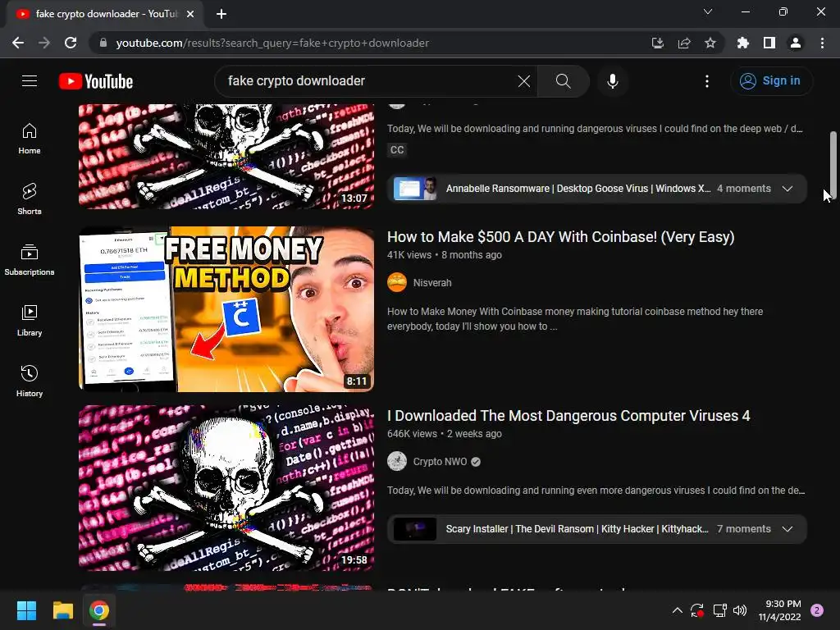Viewport: 840px width, 630px height.
Task: Click the browser forward arrow
Action: pyautogui.click(x=44, y=43)
